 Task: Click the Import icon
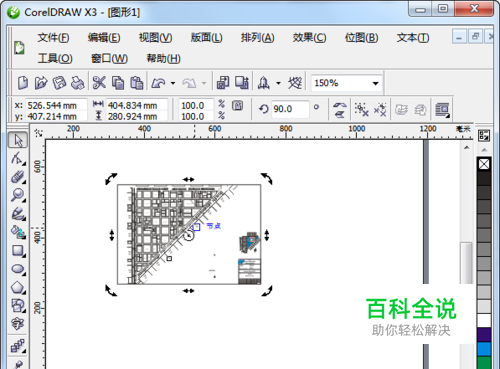pyautogui.click(x=223, y=83)
